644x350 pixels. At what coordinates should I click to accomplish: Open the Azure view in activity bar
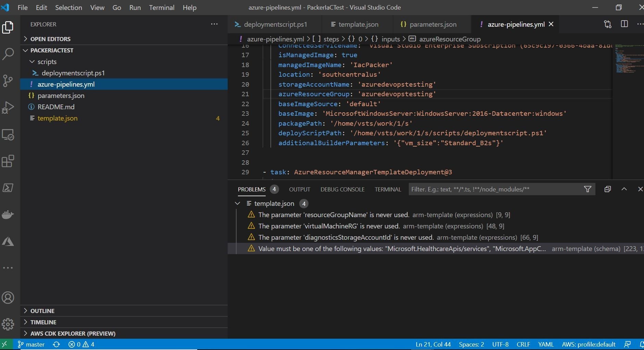(8, 242)
